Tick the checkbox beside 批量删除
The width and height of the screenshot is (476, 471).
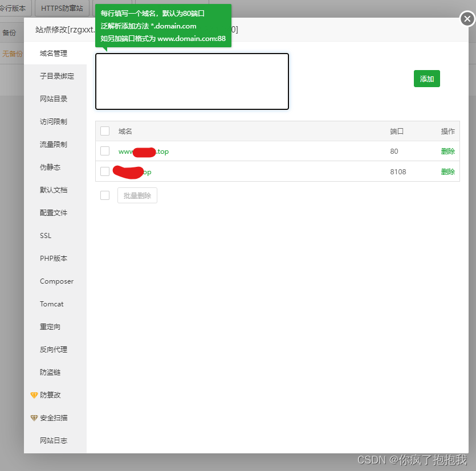[x=105, y=195]
